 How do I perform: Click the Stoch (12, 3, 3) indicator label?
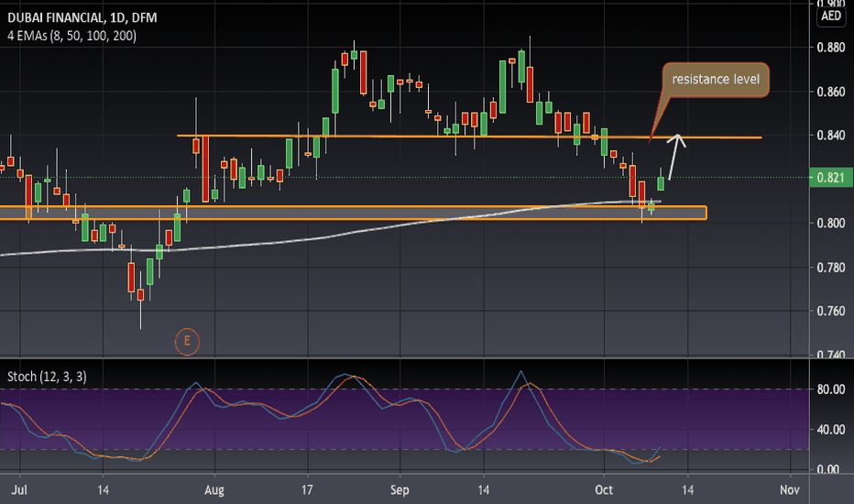[47, 377]
